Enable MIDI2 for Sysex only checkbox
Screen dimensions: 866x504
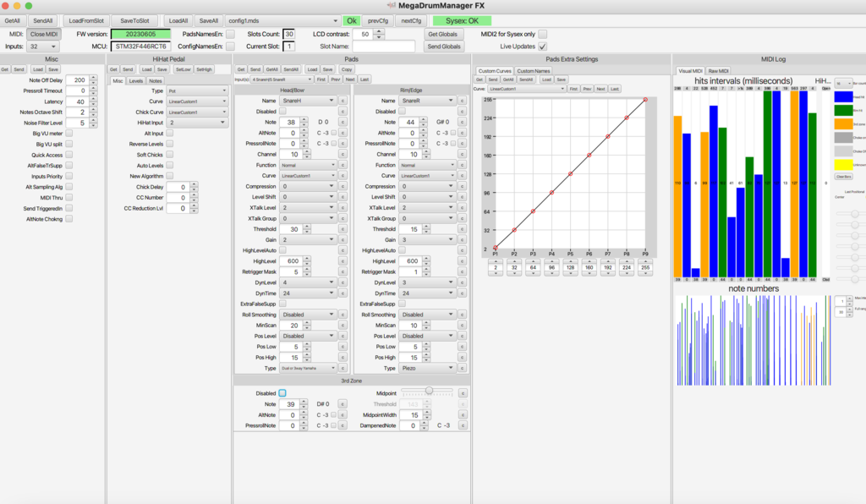[543, 34]
